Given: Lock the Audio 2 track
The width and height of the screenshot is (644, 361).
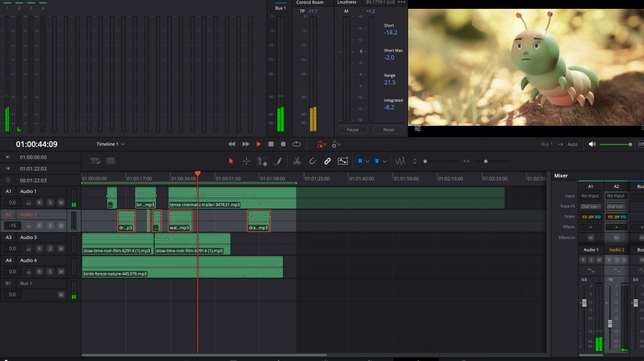Looking at the screenshot, I should click(28, 226).
